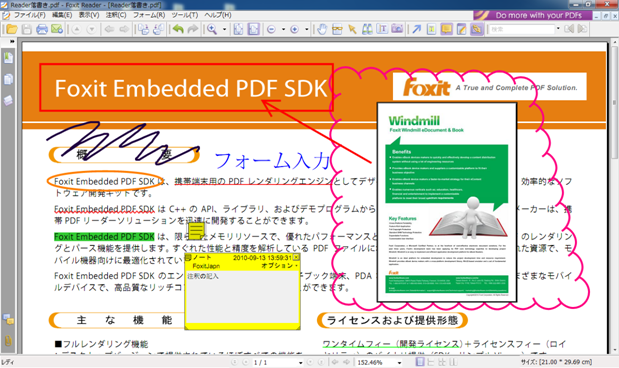
Task: Click the サイズ: [21.00 * 29.69 cm] status text
Action: tap(556, 362)
